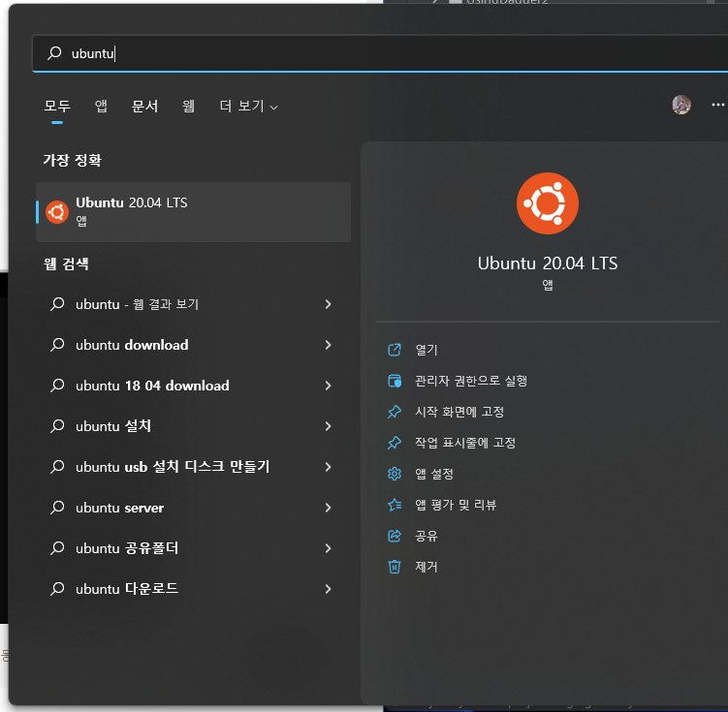The width and height of the screenshot is (728, 712).
Task: Switch to the 문서 tab
Action: [x=144, y=107]
